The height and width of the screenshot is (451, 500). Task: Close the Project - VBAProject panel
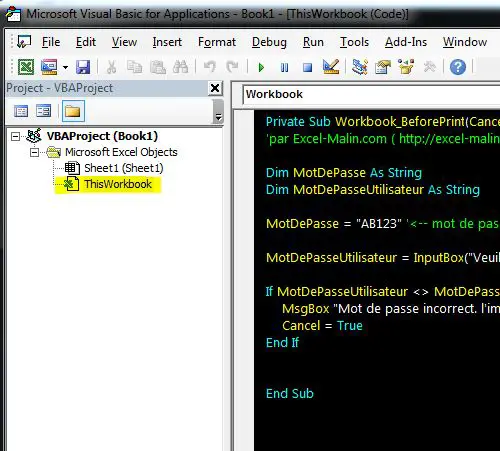click(x=215, y=88)
